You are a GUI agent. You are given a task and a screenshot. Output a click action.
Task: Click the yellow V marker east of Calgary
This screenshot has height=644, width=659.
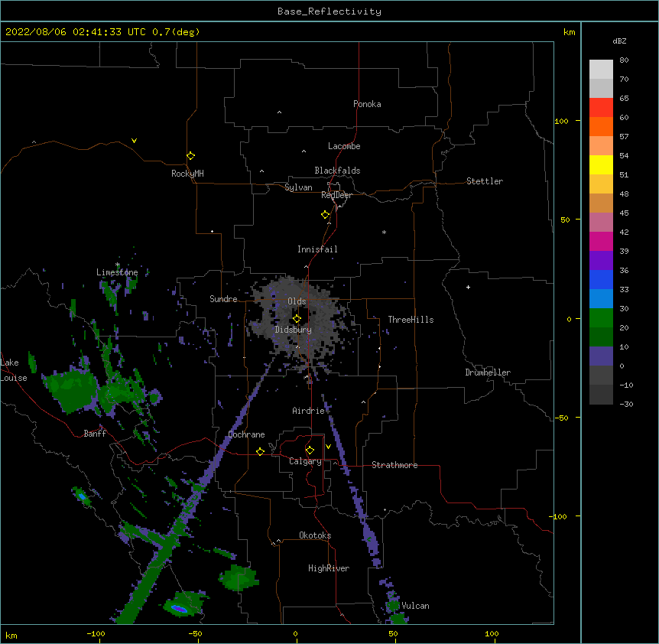click(x=328, y=447)
